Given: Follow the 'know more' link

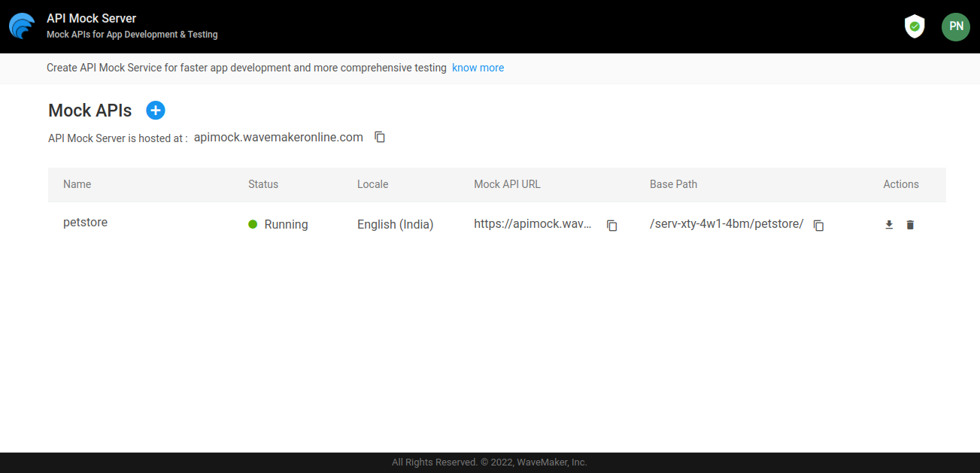Looking at the screenshot, I should (478, 68).
